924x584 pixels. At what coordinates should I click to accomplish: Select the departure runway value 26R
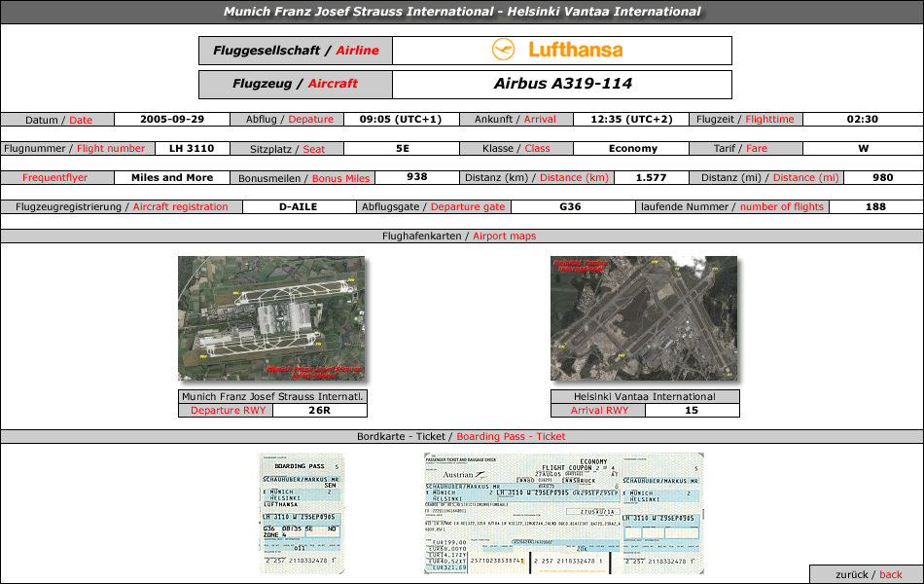tap(320, 410)
